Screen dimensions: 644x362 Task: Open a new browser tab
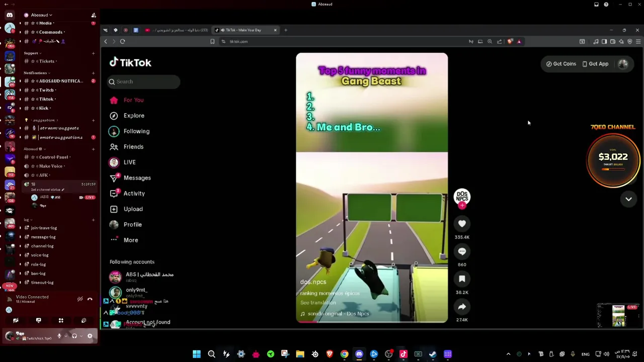286,30
